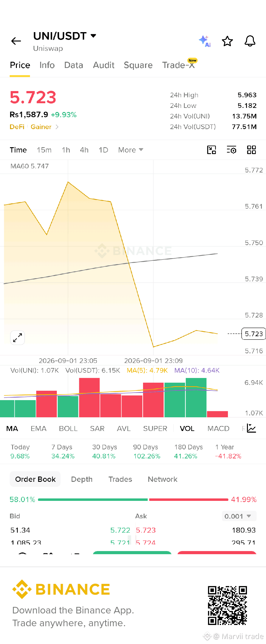The width and height of the screenshot is (266, 644).
Task: Open chart indicator settings icon
Action: click(x=231, y=150)
